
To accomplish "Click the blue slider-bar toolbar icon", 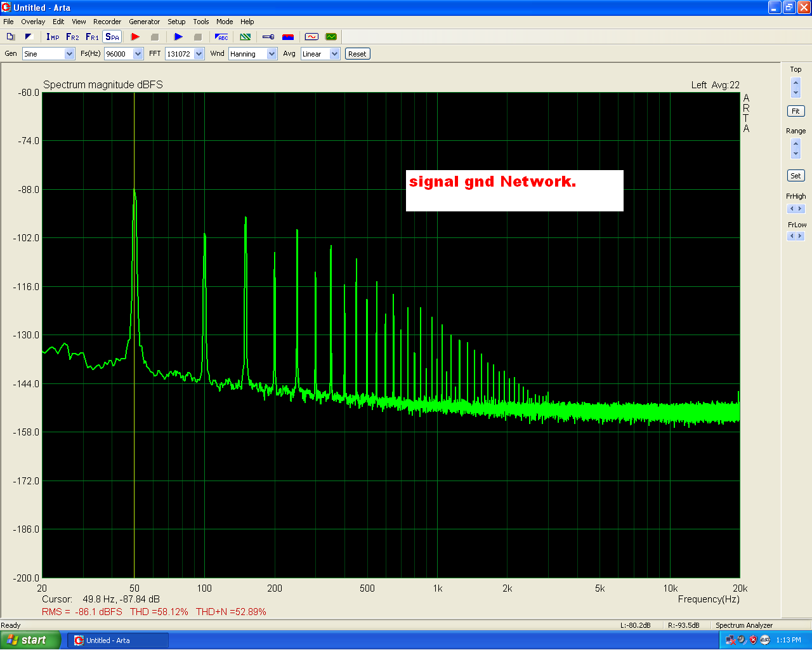I will click(268, 37).
